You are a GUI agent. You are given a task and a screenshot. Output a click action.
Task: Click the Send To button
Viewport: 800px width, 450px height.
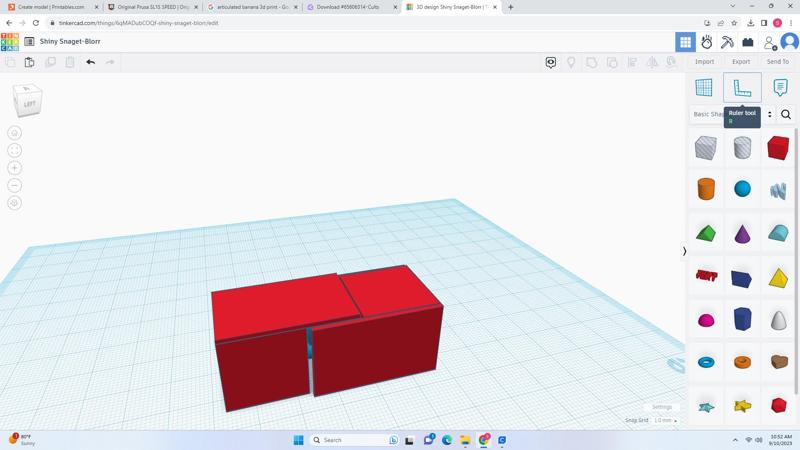coord(778,62)
